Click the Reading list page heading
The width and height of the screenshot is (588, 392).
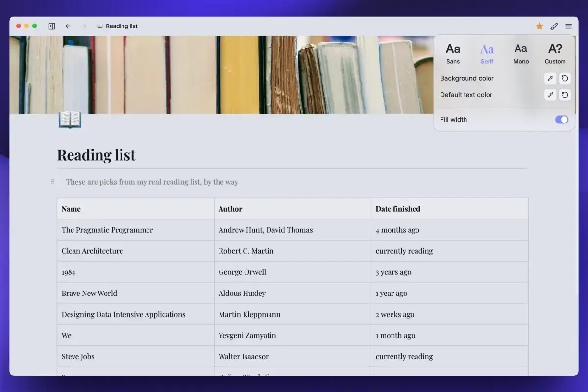pyautogui.click(x=97, y=155)
